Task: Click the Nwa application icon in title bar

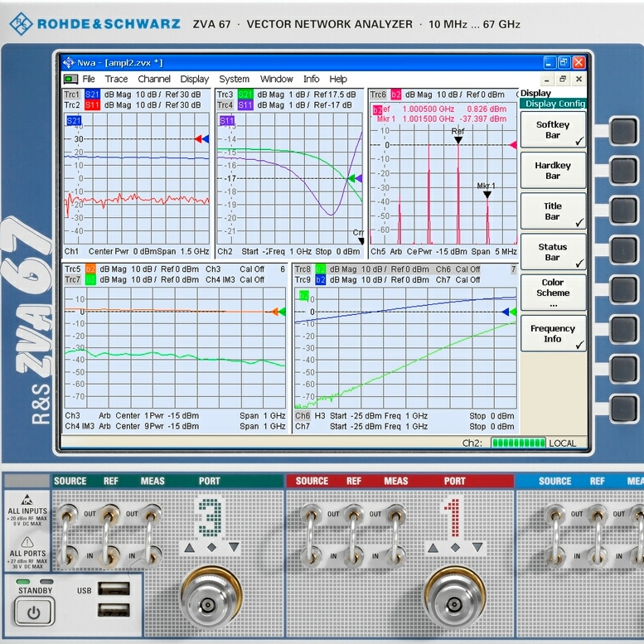Action: click(x=68, y=62)
